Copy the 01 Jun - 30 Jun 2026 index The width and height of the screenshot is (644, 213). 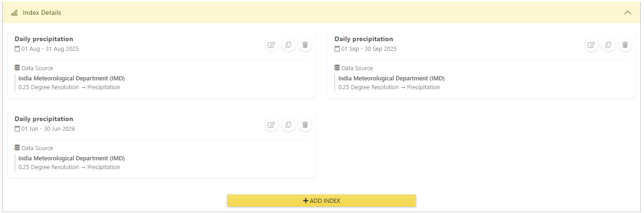tap(288, 125)
